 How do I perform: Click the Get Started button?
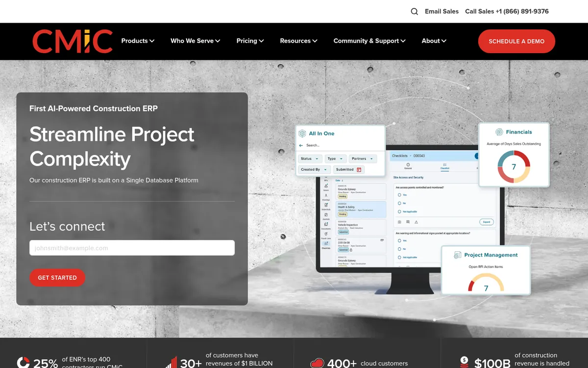click(x=57, y=278)
